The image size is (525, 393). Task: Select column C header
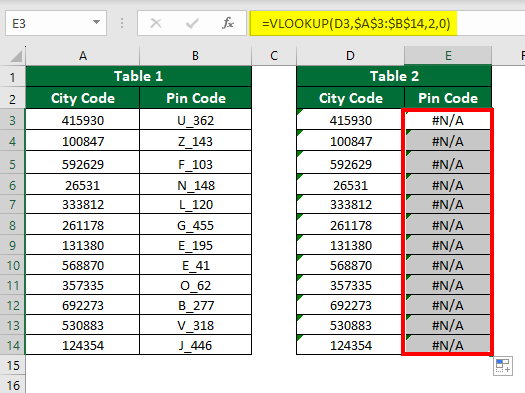[x=274, y=56]
